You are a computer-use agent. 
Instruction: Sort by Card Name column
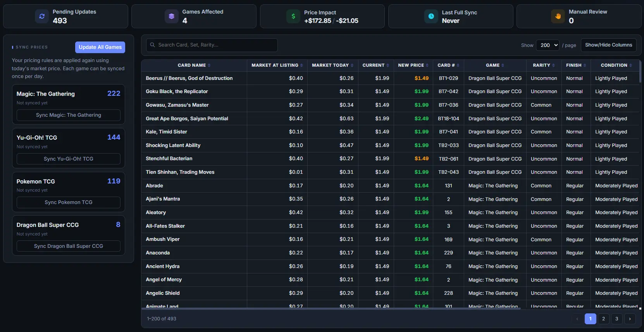(x=194, y=65)
